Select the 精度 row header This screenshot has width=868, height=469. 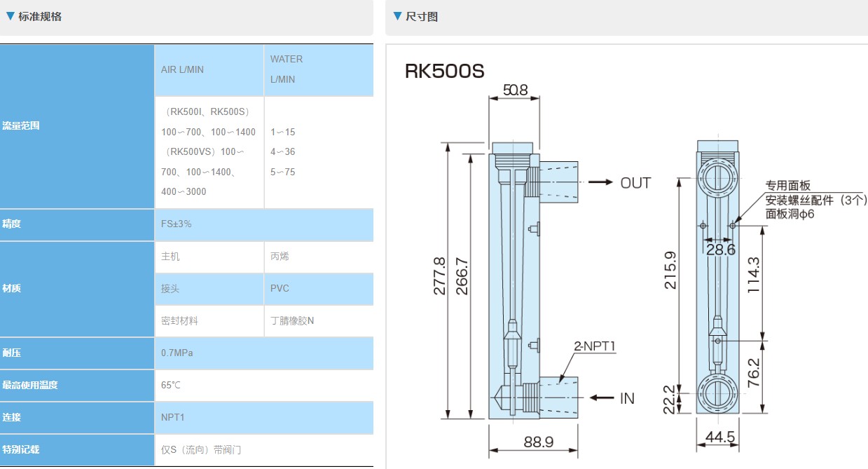12,224
